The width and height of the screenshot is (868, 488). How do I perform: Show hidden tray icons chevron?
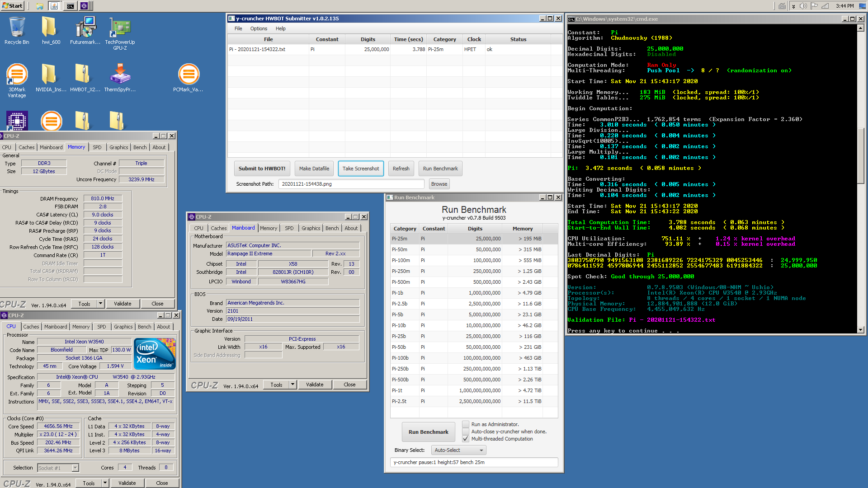click(793, 6)
